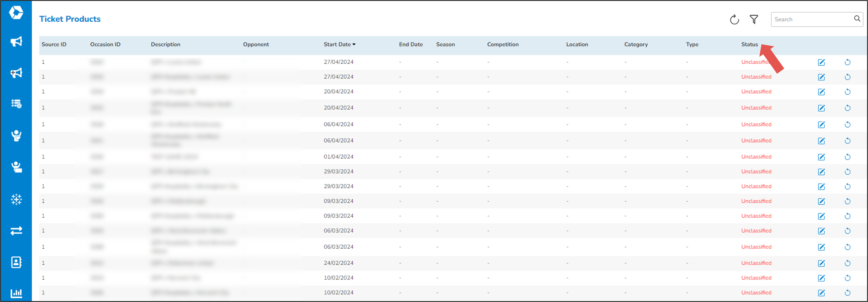Edit the second 06/04/2024 row
Screen dimensions: 868x302
click(x=821, y=141)
